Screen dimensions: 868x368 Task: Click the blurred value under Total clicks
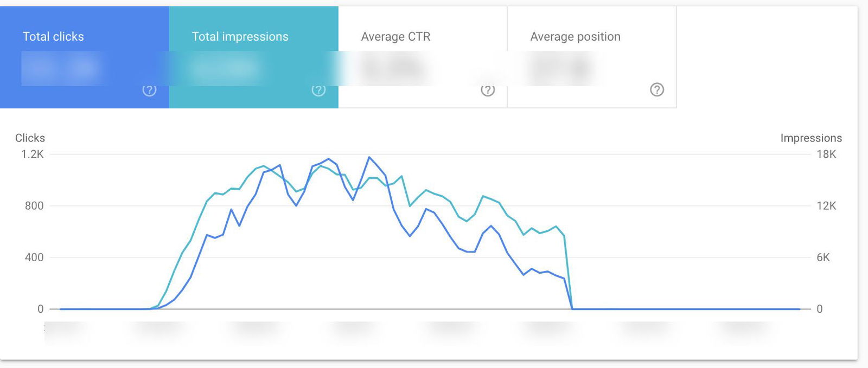[x=60, y=68]
